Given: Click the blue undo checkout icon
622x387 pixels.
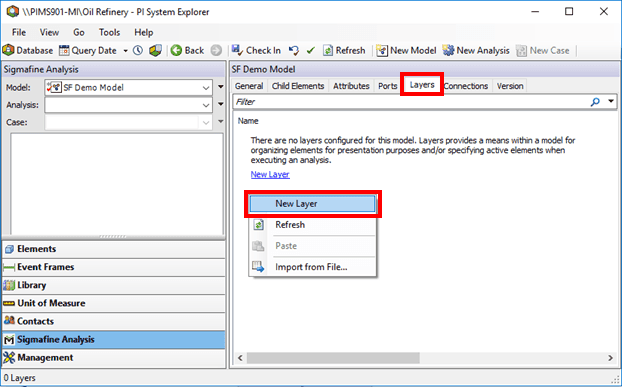Looking at the screenshot, I should pos(294,50).
